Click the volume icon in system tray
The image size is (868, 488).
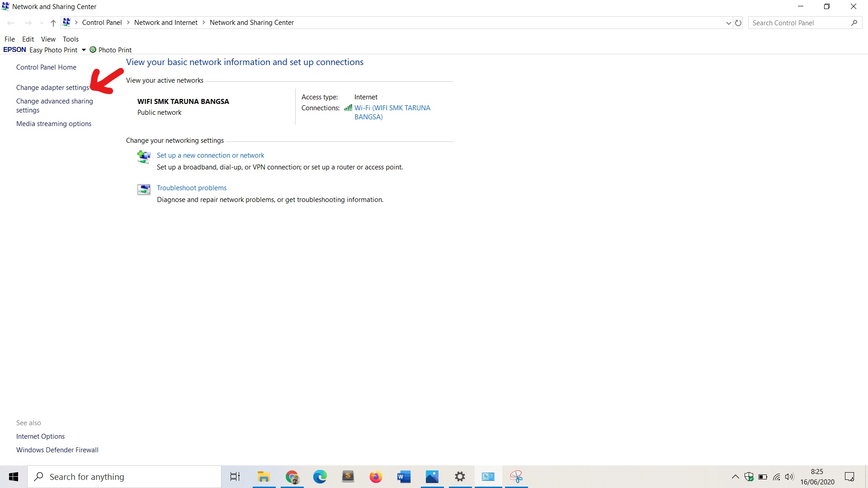pos(789,477)
